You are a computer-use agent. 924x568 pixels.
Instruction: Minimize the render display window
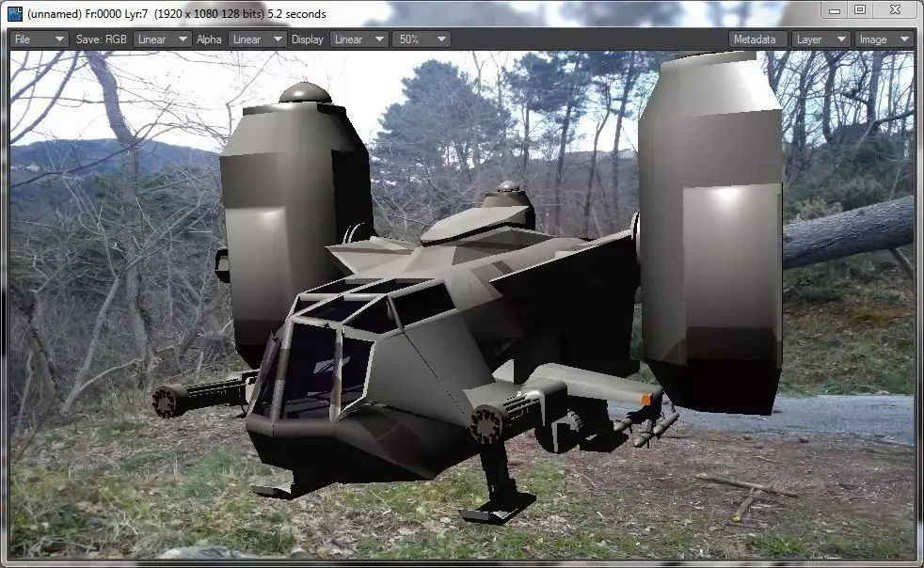pos(835,10)
